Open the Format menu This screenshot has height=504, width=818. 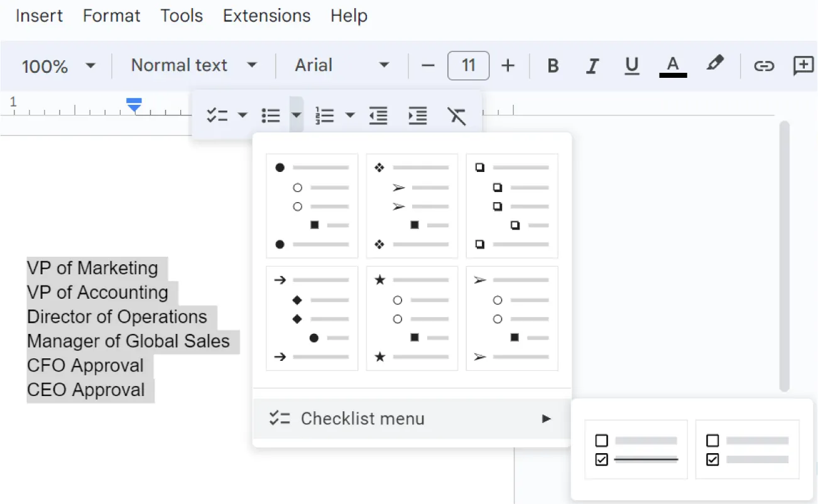111,16
